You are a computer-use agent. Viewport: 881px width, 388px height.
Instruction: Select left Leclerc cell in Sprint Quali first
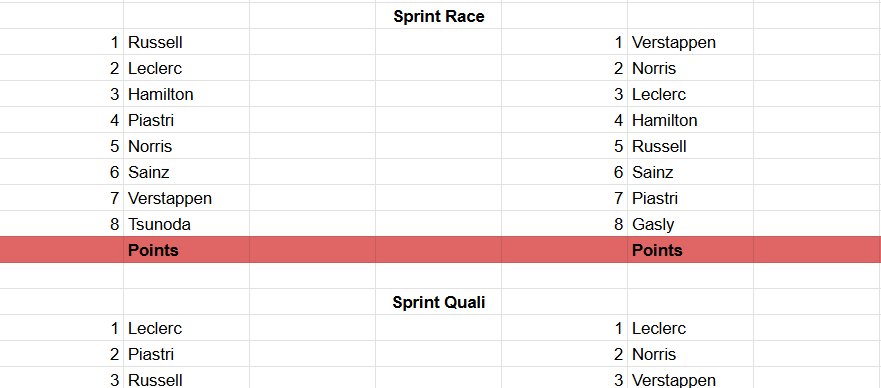(x=187, y=328)
